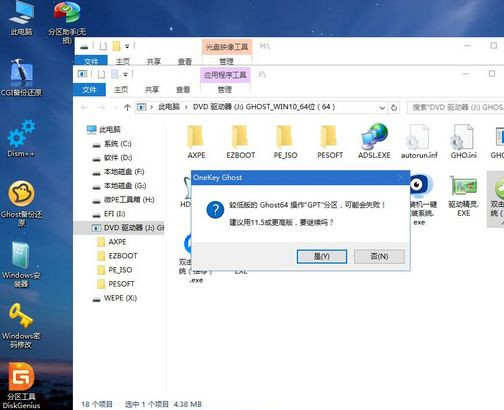The image size is (504, 410).
Task: Open 文件 tab in H: window
Action: (x=91, y=61)
